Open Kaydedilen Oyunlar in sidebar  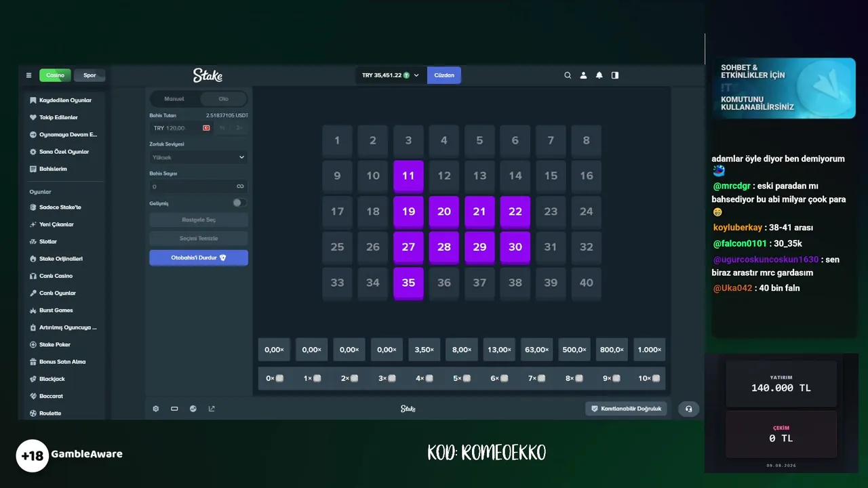point(66,100)
